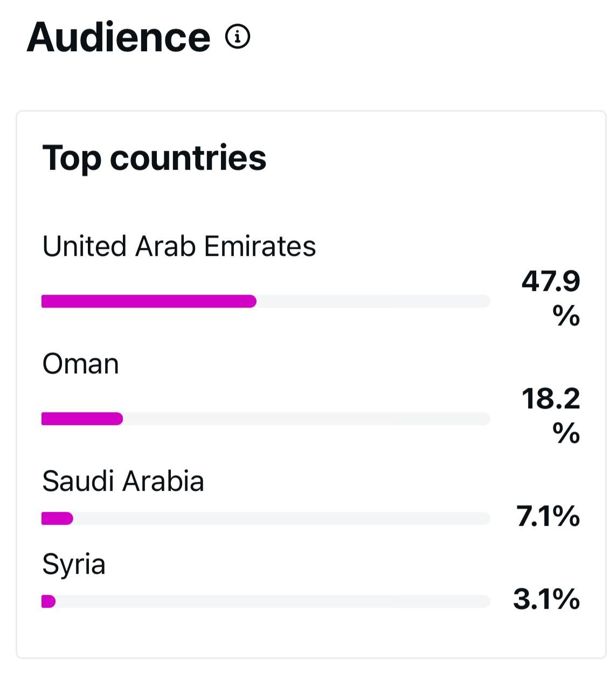Screen dimensions: 616x674
Task: Click the percent sign under 47.9
Action: (566, 316)
